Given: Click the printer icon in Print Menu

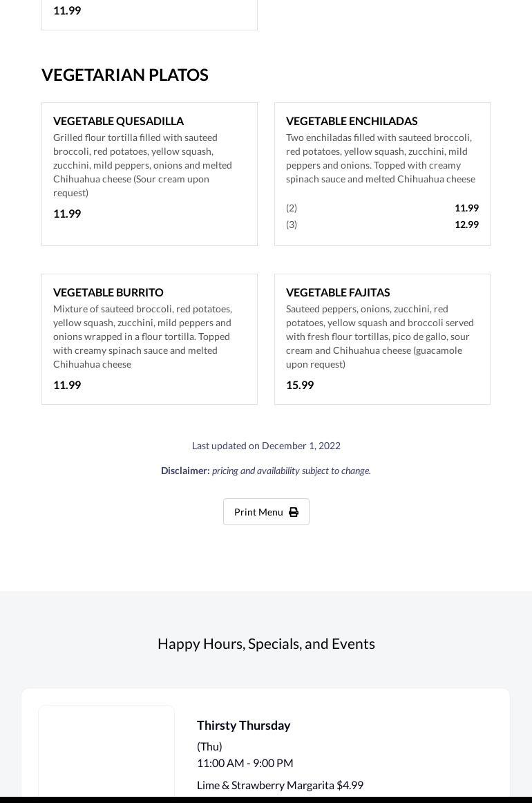Looking at the screenshot, I should click(294, 512).
